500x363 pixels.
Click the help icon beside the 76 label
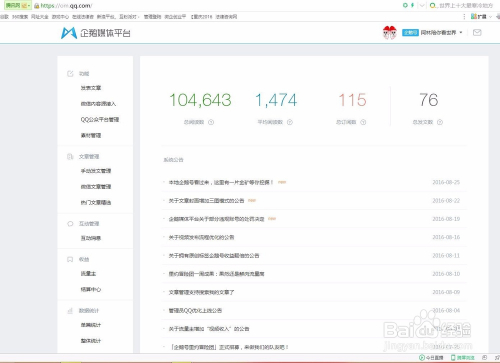(440, 122)
